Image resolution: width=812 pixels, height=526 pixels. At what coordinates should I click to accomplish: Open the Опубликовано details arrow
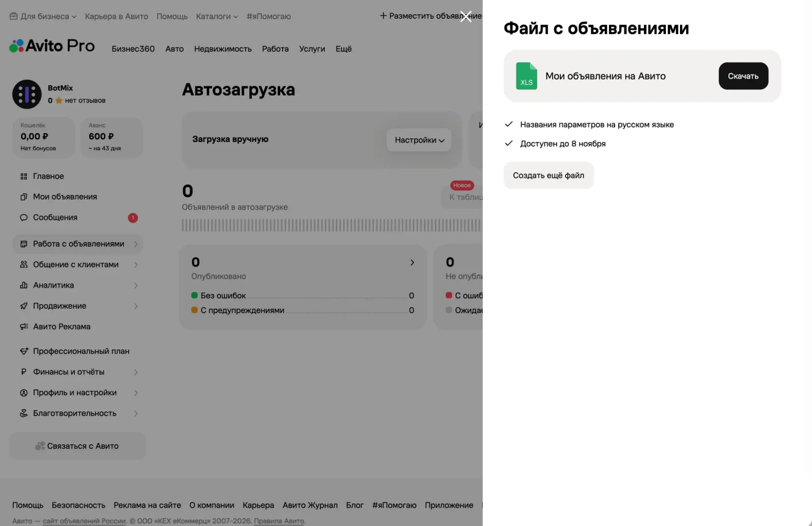click(412, 262)
